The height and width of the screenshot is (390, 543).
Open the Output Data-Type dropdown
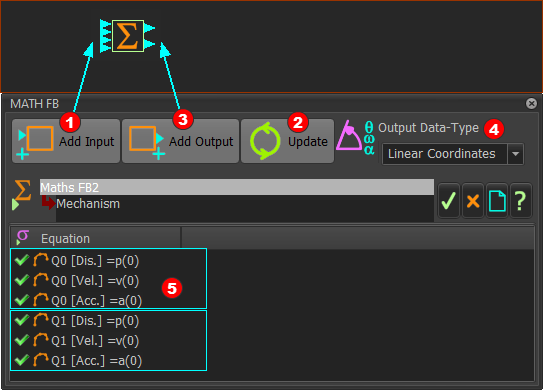(x=453, y=154)
